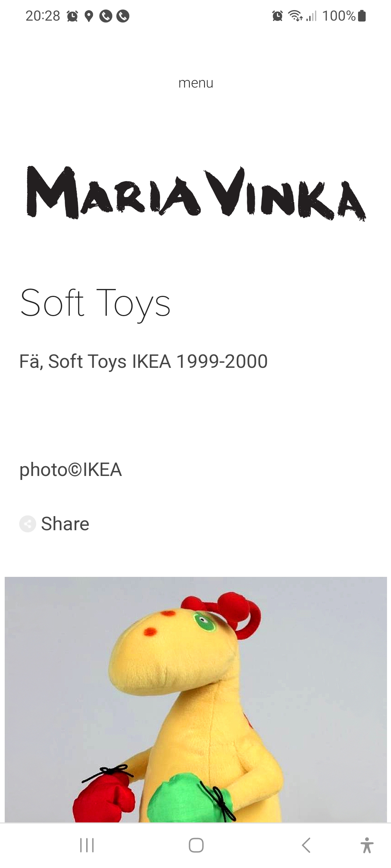Tap the location pin status icon
Screen dimensions: 391x868
tap(89, 16)
